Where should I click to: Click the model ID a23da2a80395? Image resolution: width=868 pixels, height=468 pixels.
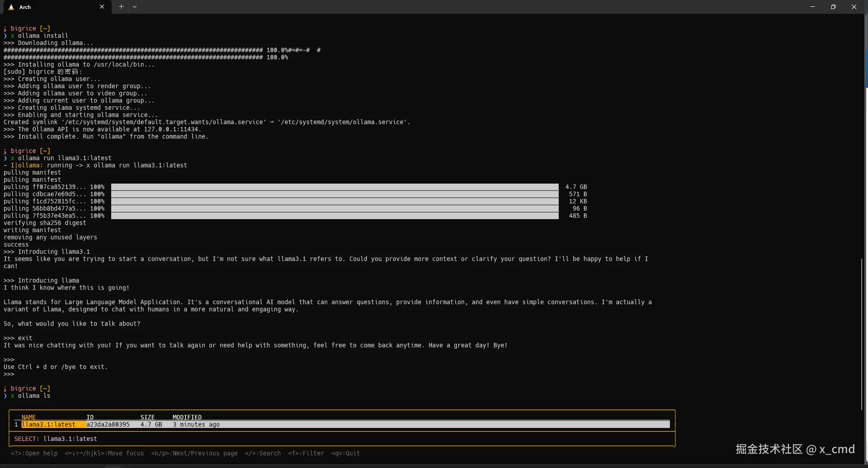[x=108, y=424]
